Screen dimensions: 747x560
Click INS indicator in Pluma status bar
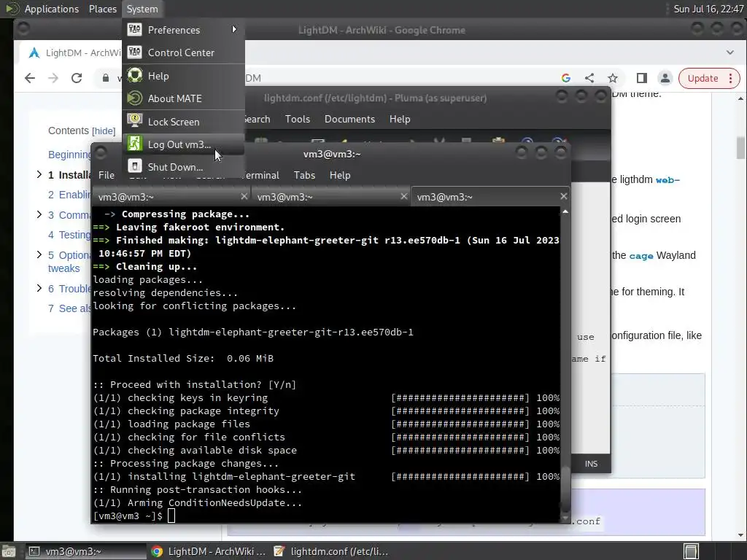[591, 464]
